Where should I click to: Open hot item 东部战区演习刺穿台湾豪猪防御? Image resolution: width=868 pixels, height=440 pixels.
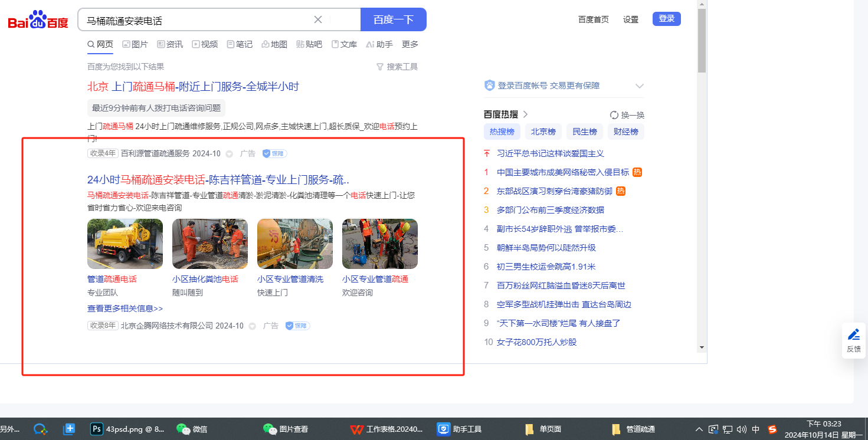click(555, 191)
